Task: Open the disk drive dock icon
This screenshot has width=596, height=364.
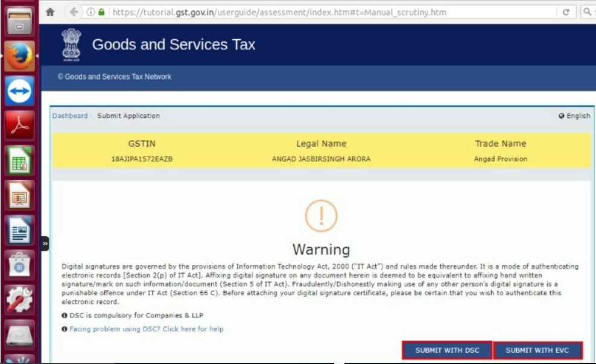Action: point(19,335)
